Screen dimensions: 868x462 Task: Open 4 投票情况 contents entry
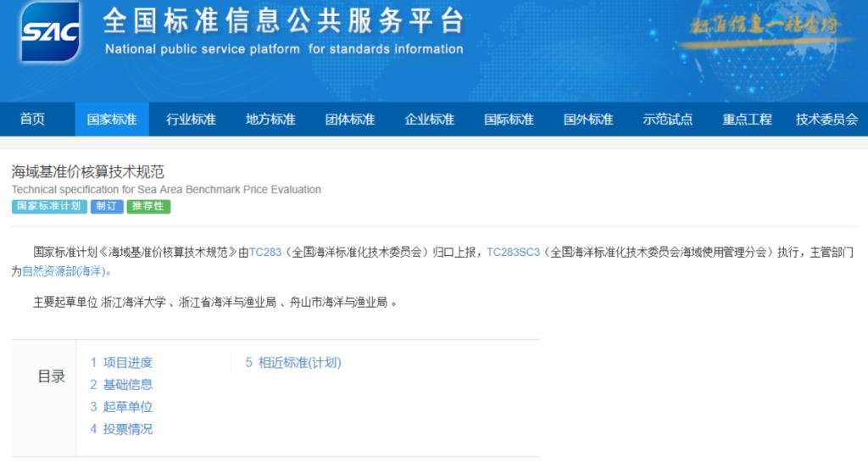pyautogui.click(x=121, y=429)
